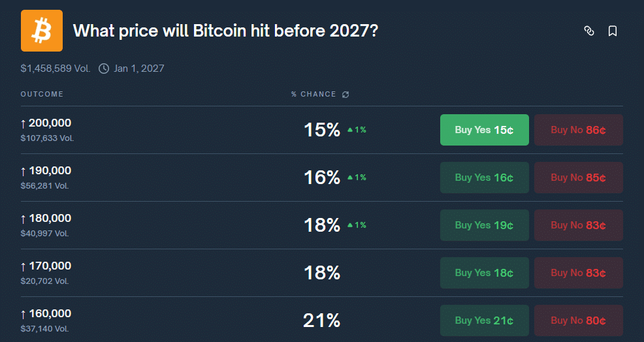The width and height of the screenshot is (644, 342).
Task: Buy Yes at 21¢ for 160,000
Action: tap(484, 320)
